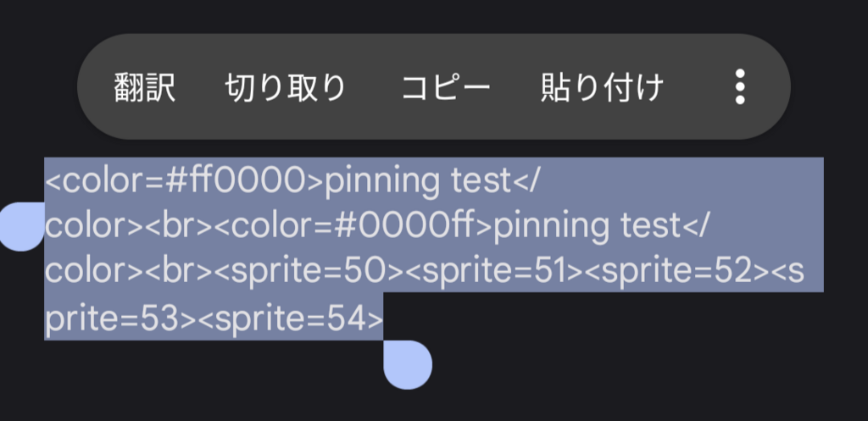This screenshot has width=868, height=421.
Task: Tap the right selection end handle
Action: click(x=408, y=364)
